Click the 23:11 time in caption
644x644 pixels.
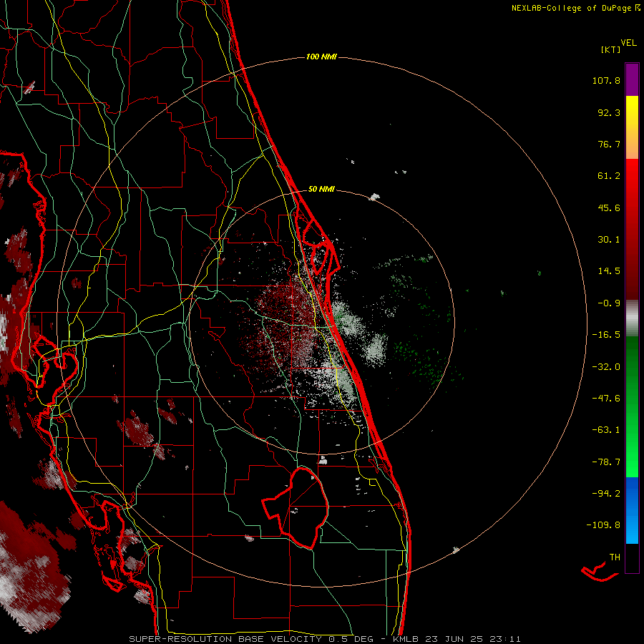pyautogui.click(x=505, y=639)
